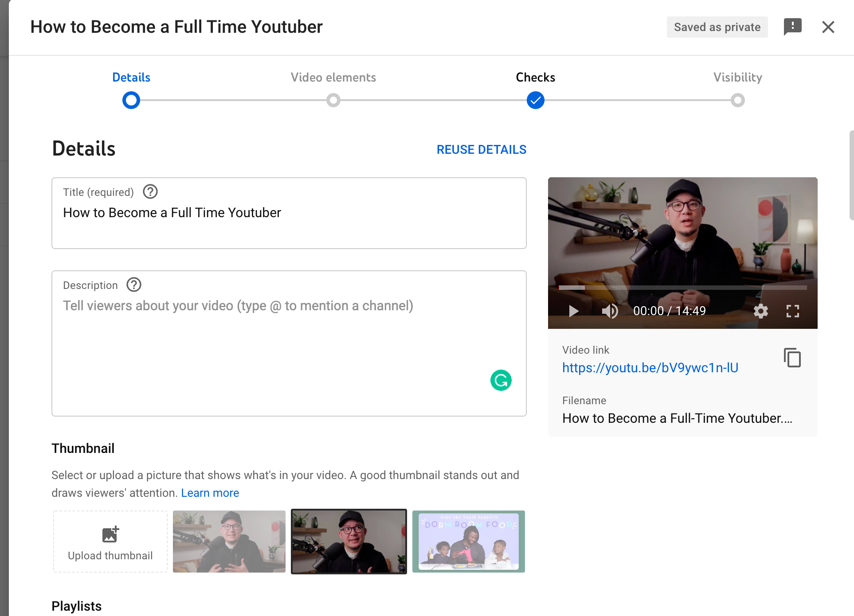The image size is (854, 616).
Task: Click the Title input field to edit
Action: pos(289,213)
